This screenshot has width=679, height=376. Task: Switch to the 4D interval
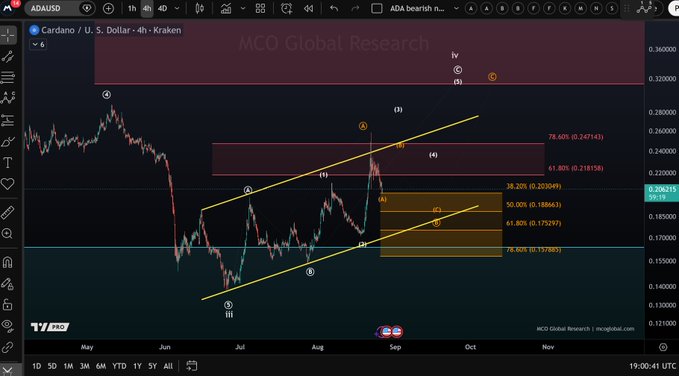pos(162,8)
